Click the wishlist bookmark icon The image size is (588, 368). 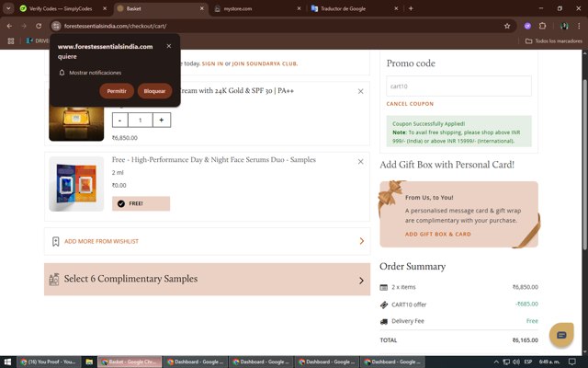click(55, 241)
